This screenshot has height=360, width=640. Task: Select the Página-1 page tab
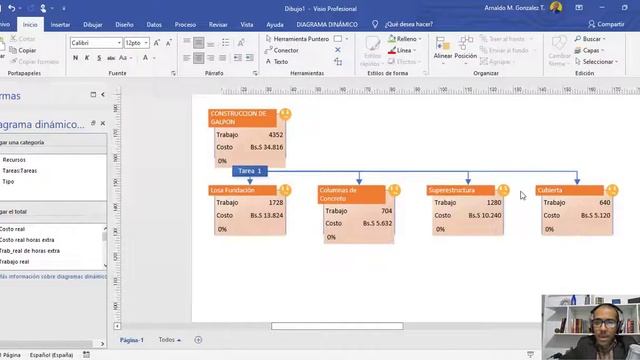point(131,340)
